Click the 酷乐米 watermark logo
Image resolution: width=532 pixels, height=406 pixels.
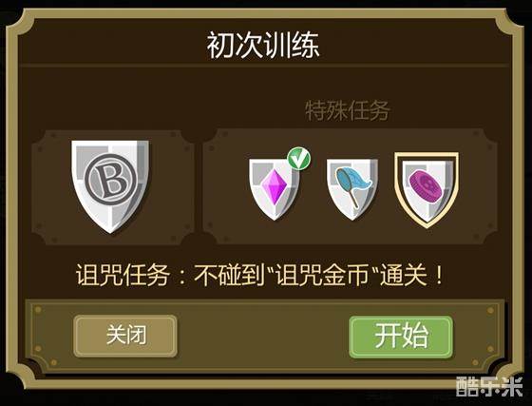coord(489,387)
